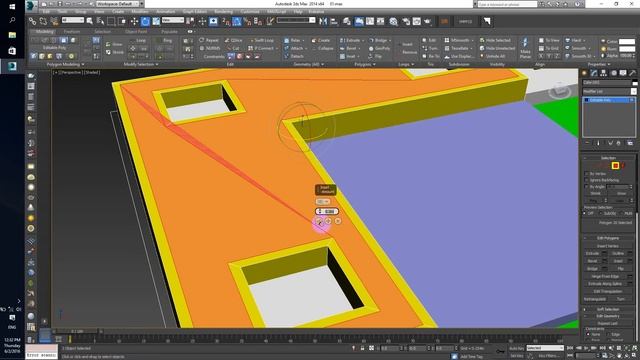
Task: Open the selection filter All dropdown
Action: coord(73,20)
